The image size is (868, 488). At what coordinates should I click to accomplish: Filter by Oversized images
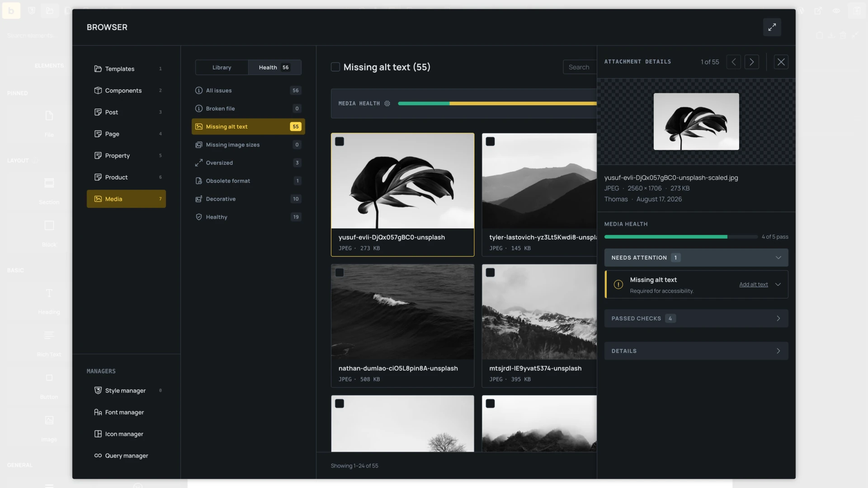pyautogui.click(x=248, y=163)
